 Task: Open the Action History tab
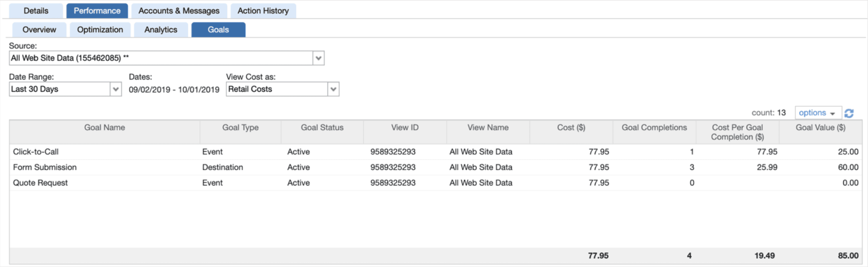click(263, 11)
